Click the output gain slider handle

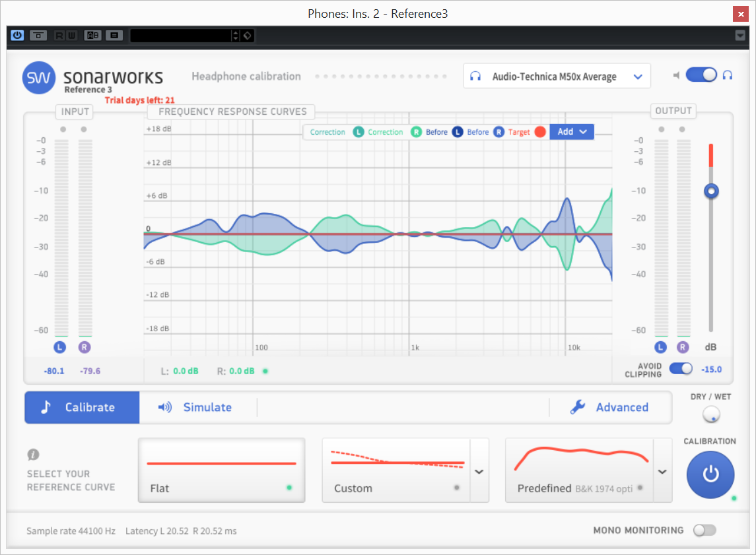(711, 191)
